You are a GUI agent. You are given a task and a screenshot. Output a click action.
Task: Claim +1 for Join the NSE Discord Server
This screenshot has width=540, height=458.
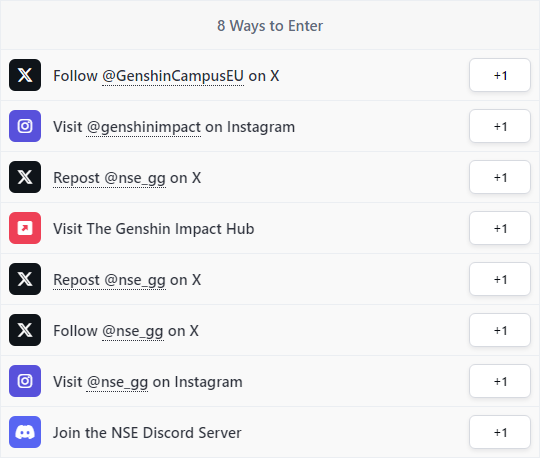coord(500,432)
